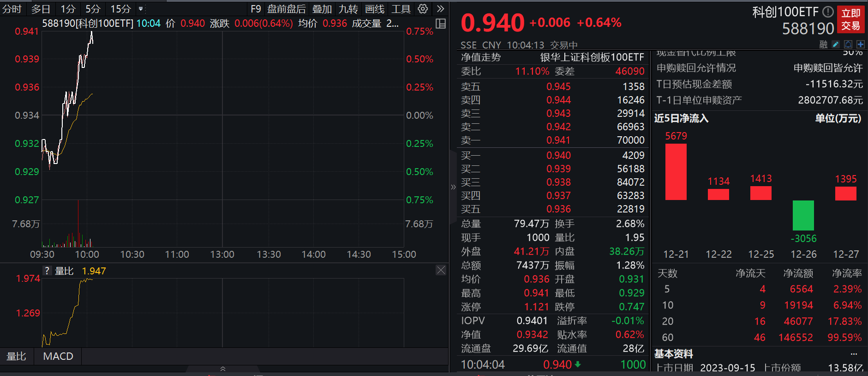This screenshot has width=868, height=376.
Task: Click the 10-day 净流额 19194 value
Action: coord(798,305)
